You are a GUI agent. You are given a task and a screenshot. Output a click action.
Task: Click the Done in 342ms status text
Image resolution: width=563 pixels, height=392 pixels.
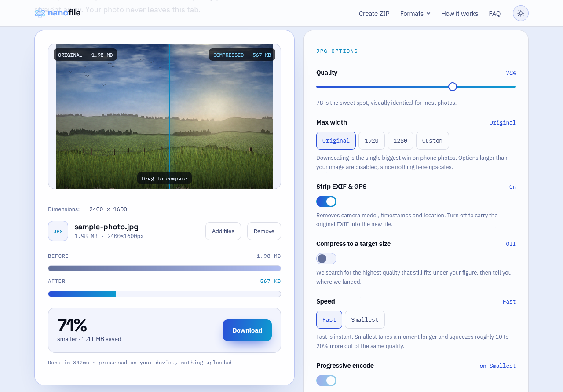point(140,363)
